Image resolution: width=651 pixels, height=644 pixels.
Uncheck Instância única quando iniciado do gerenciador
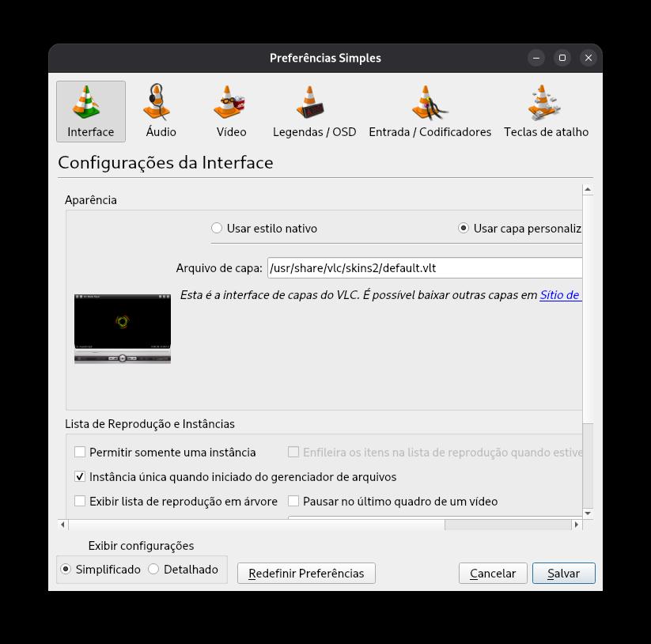coord(80,476)
